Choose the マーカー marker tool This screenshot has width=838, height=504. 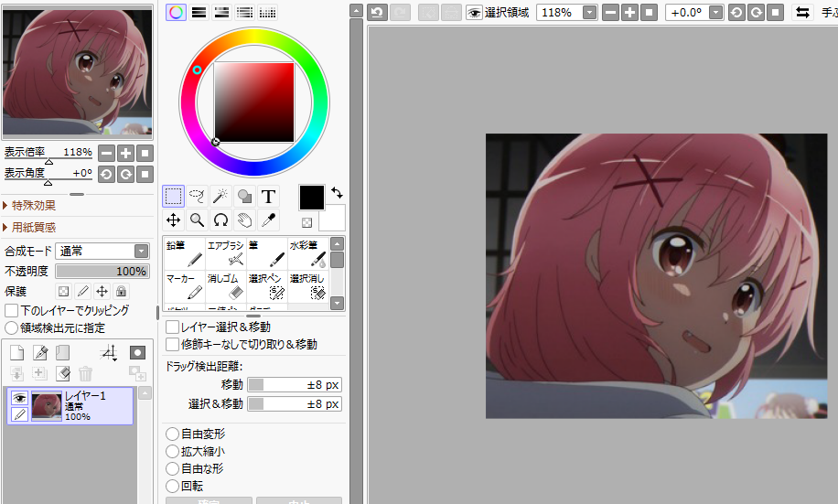pyautogui.click(x=185, y=286)
